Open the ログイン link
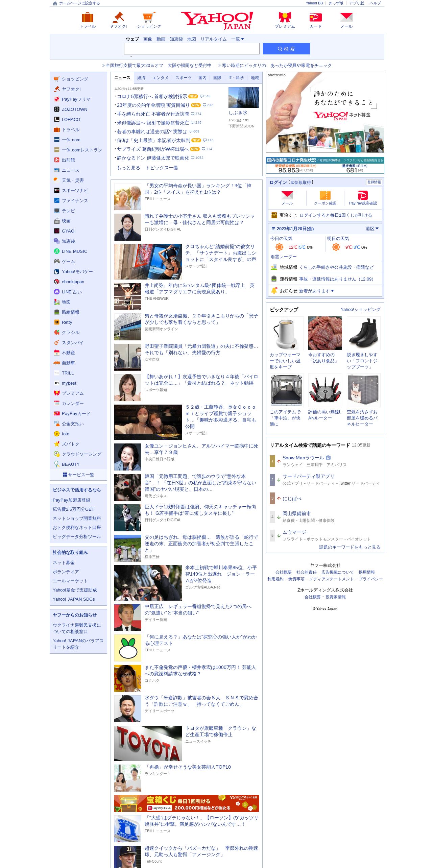 (278, 183)
